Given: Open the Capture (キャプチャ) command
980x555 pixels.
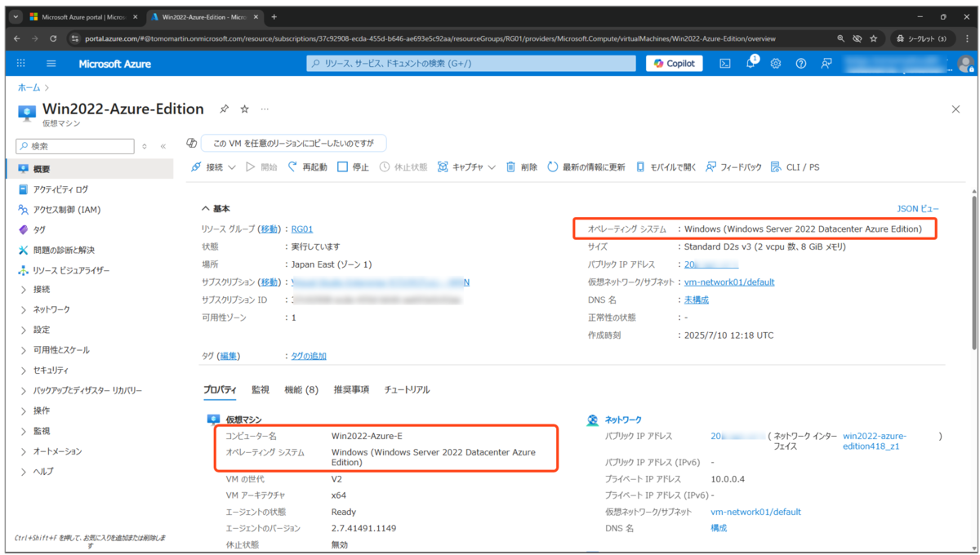Looking at the screenshot, I should (x=466, y=166).
